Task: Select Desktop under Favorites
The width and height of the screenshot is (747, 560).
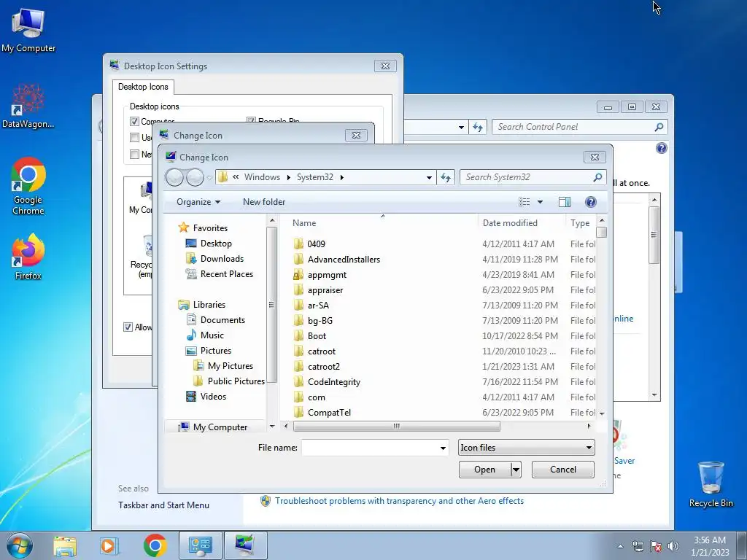Action: (x=216, y=244)
